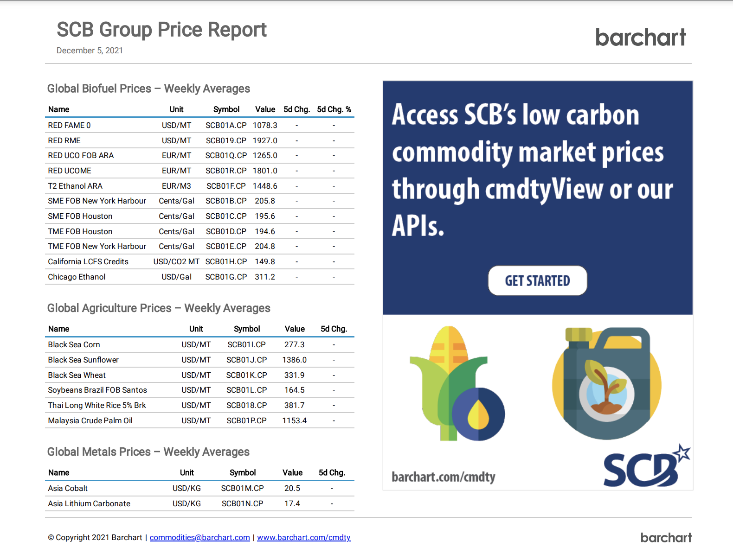Select the California LCFS Credits name
Viewport: 733px width, 560px height.
click(x=88, y=261)
